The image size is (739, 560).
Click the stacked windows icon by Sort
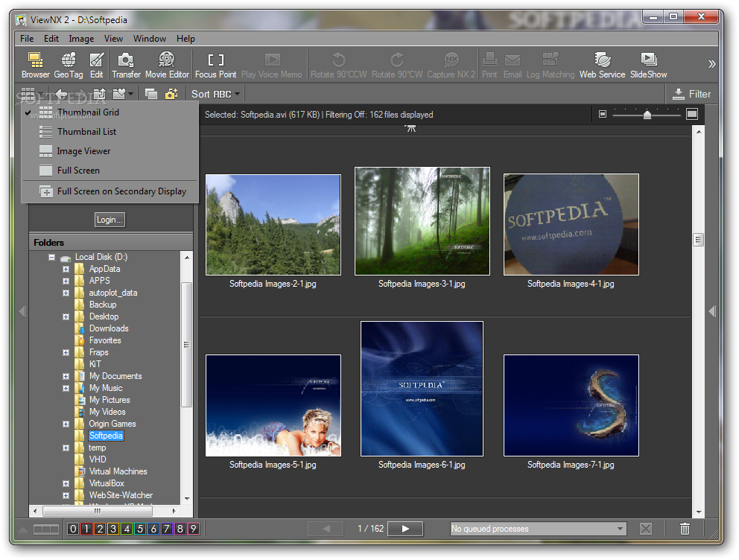pos(151,94)
